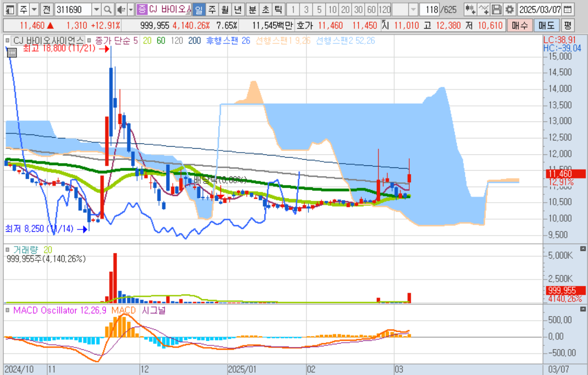The image size is (588, 375).
Task: Open the calendar date picker icon
Action: tap(568, 9)
